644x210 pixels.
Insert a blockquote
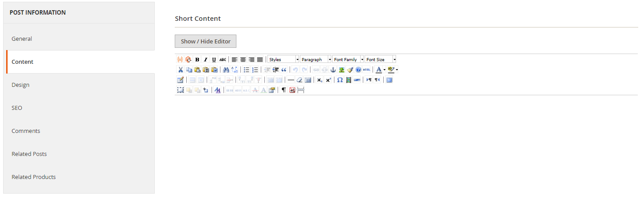coord(284,70)
